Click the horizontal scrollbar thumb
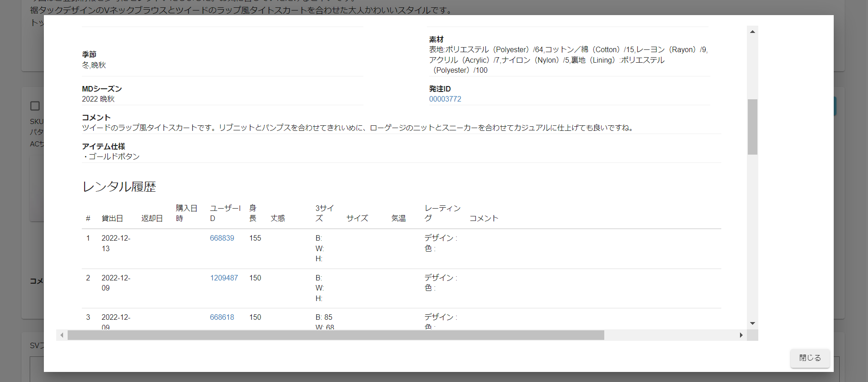The width and height of the screenshot is (868, 382). (335, 335)
